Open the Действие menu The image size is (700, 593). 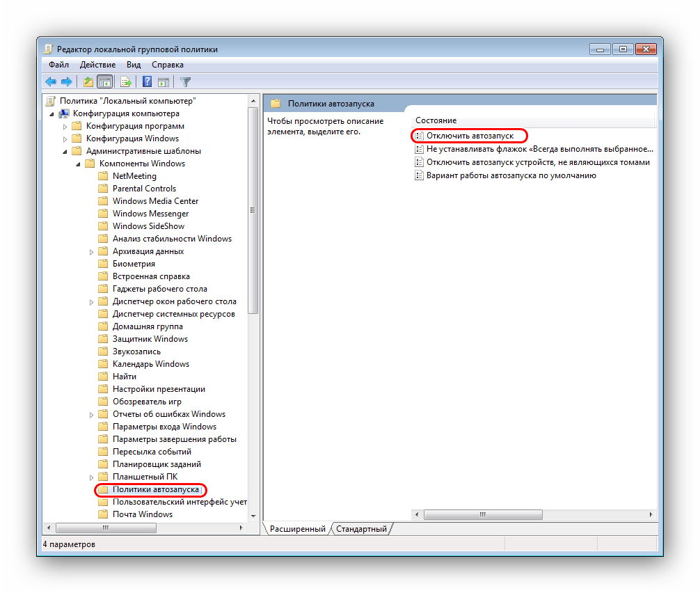coord(97,65)
